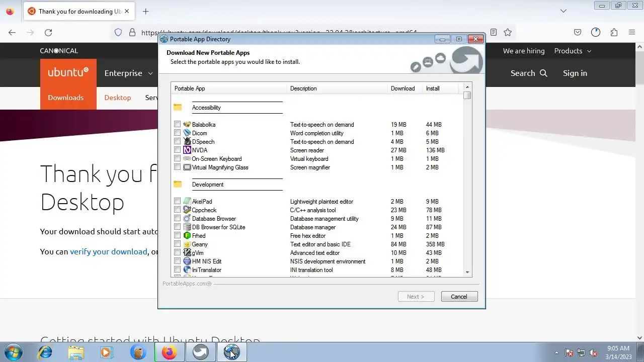Save page to Pocket icon
The height and width of the screenshot is (362, 644).
578,32
